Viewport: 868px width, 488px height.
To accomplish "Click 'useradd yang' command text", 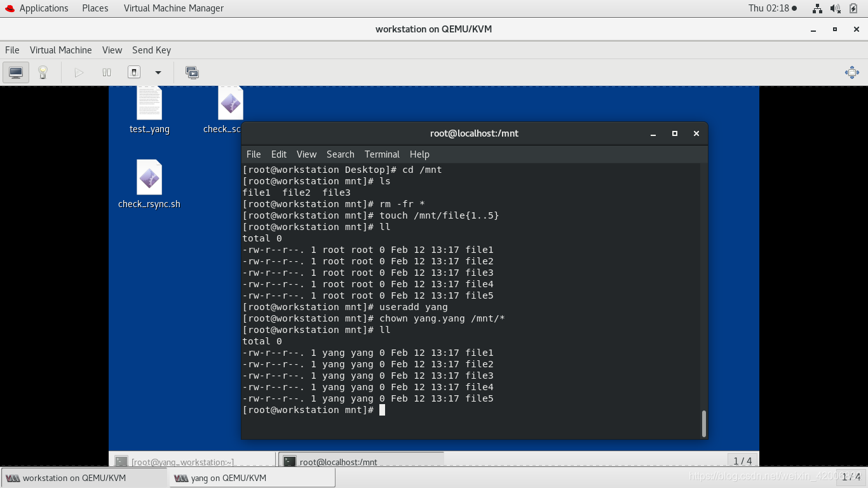I will [414, 307].
